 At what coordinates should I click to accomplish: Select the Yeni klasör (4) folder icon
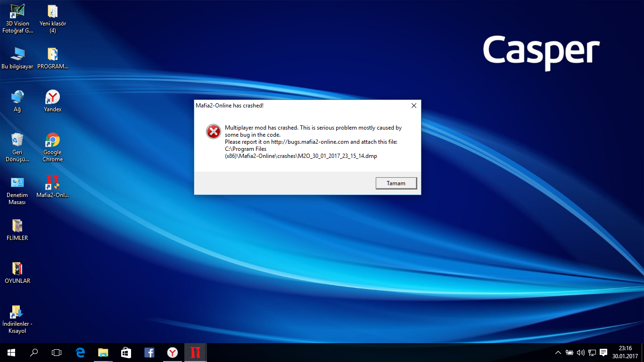53,19
